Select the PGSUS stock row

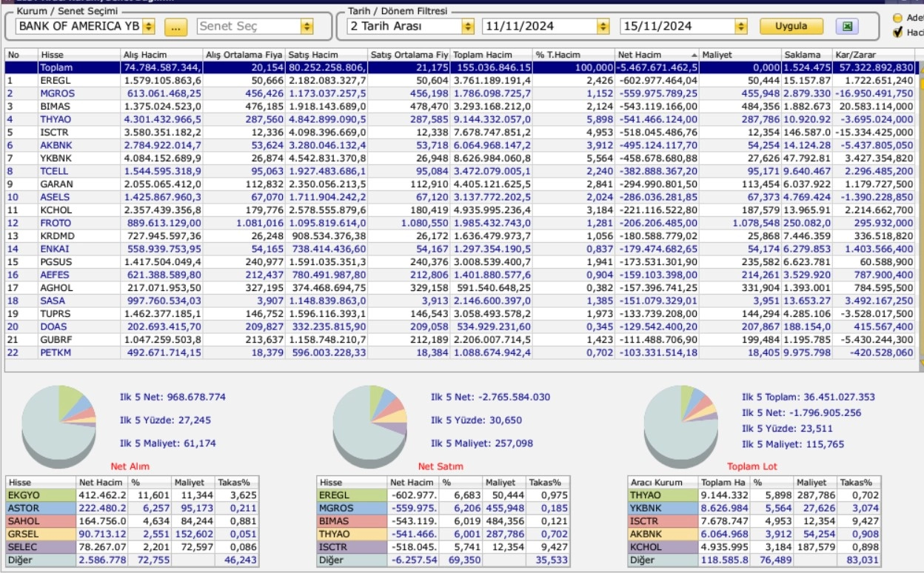click(461, 261)
